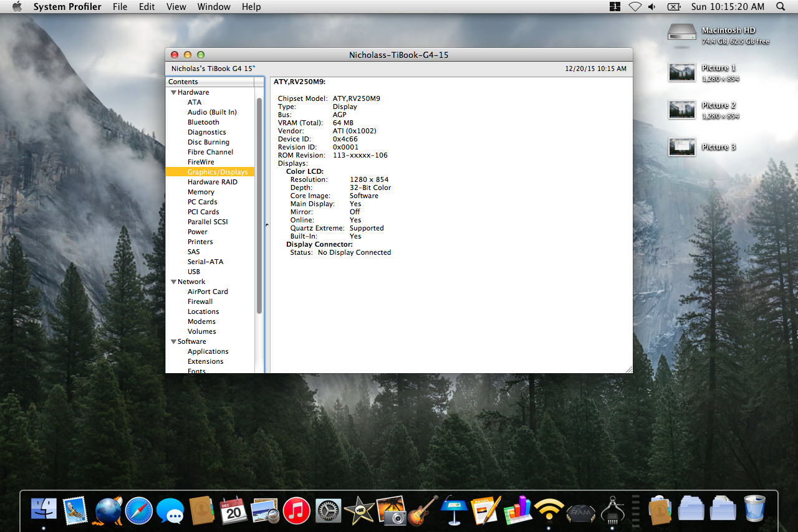Open the volume menu bar icon

point(652,7)
